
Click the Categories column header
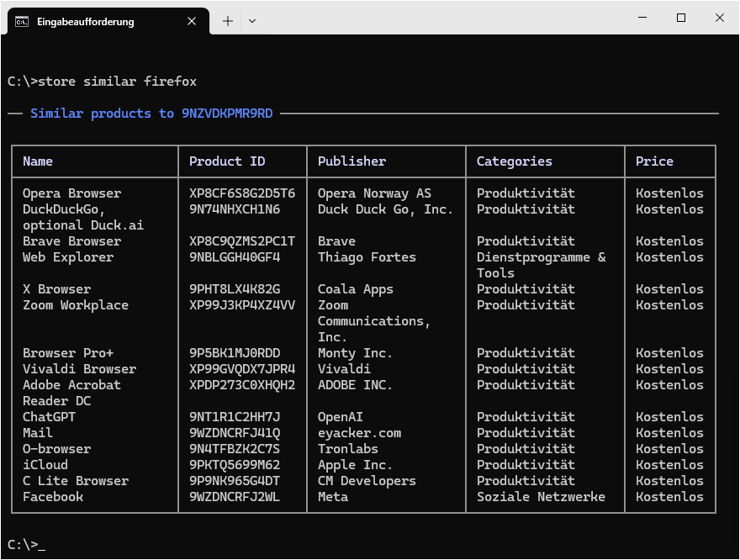click(x=514, y=161)
